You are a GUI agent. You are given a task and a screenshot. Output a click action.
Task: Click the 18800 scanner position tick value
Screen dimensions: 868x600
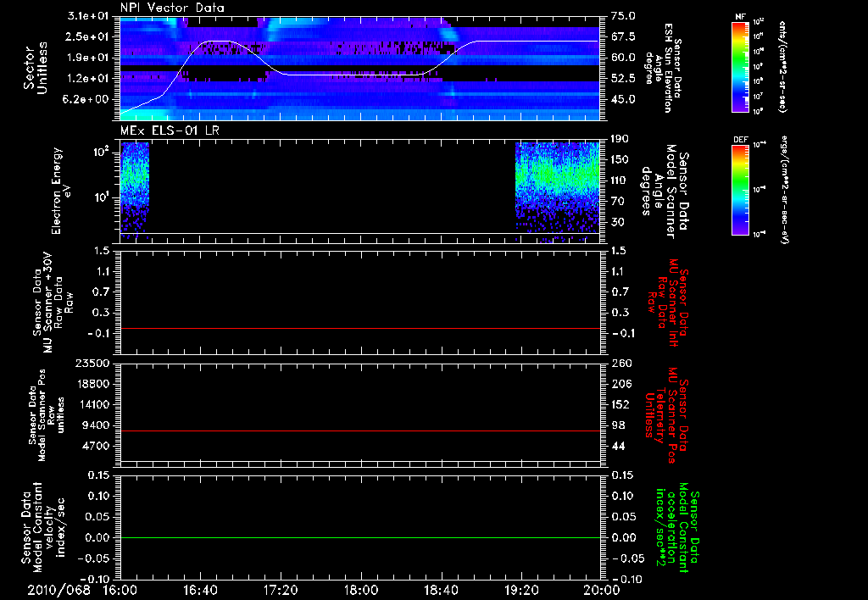pos(93,384)
